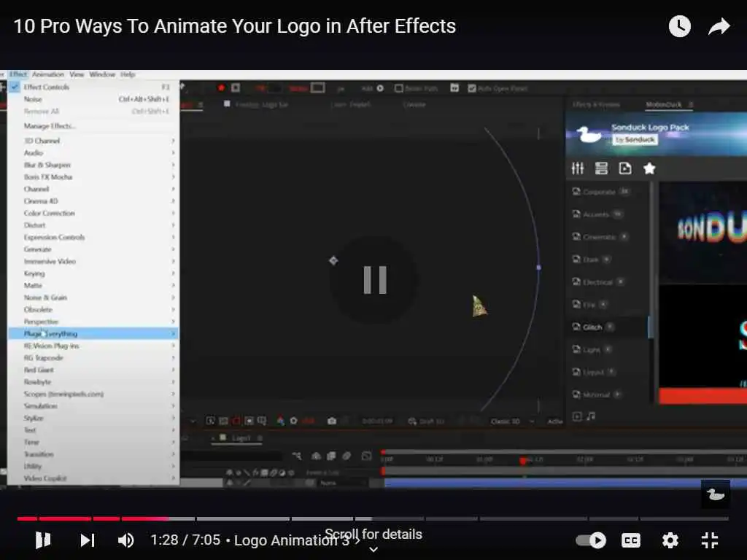Expand the Boris FX Mocha submenu

(x=93, y=176)
